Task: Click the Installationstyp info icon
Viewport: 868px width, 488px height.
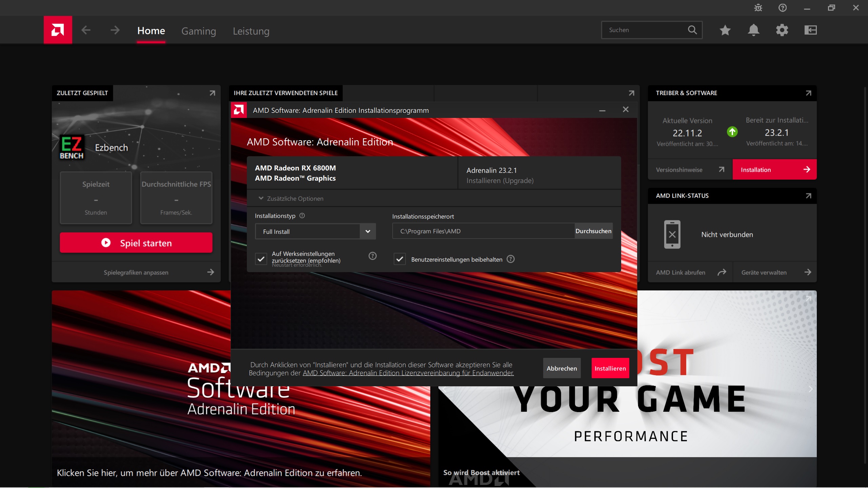Action: (x=302, y=216)
